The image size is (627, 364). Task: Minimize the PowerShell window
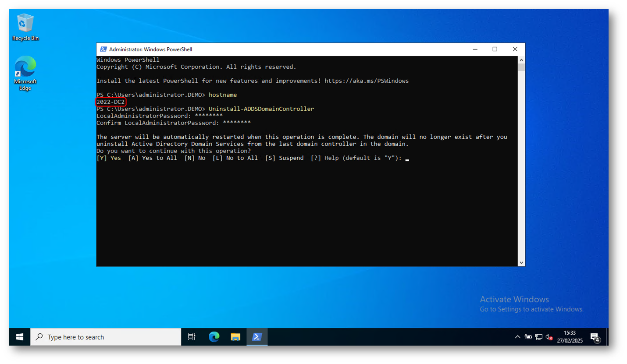[x=475, y=49]
